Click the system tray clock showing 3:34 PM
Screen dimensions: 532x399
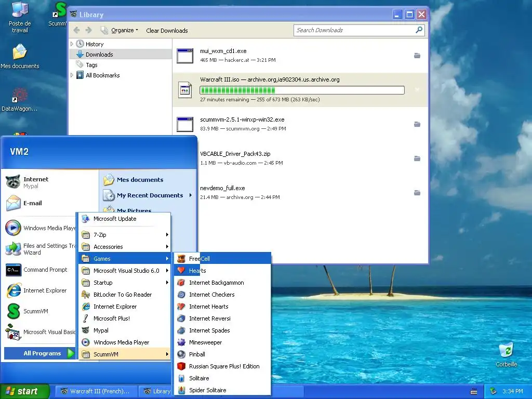click(x=512, y=391)
